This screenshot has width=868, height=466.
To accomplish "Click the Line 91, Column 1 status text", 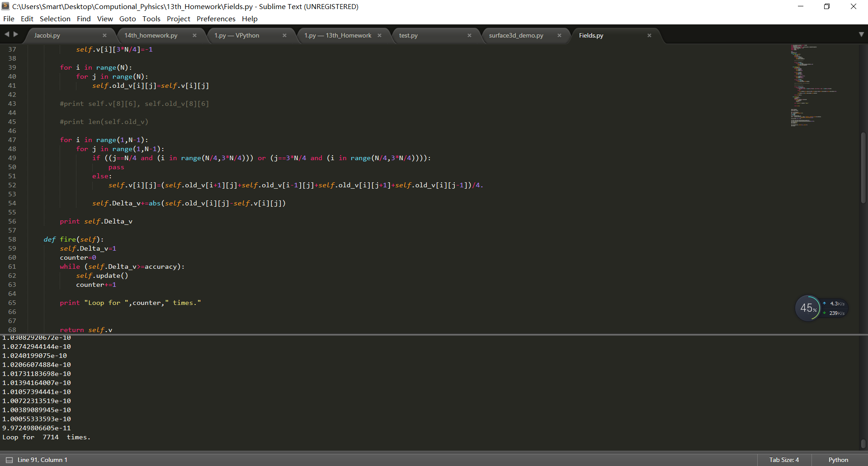I will pos(42,460).
